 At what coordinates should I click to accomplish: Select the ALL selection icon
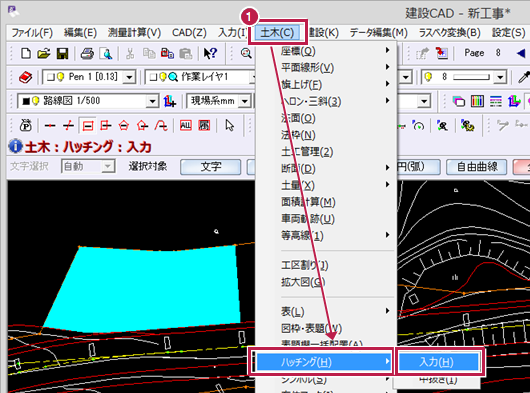185,126
